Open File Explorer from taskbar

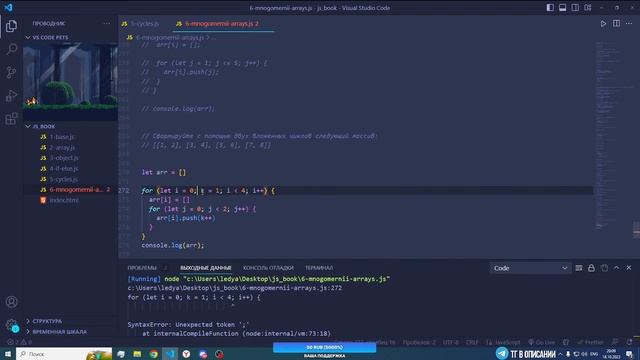point(137,354)
